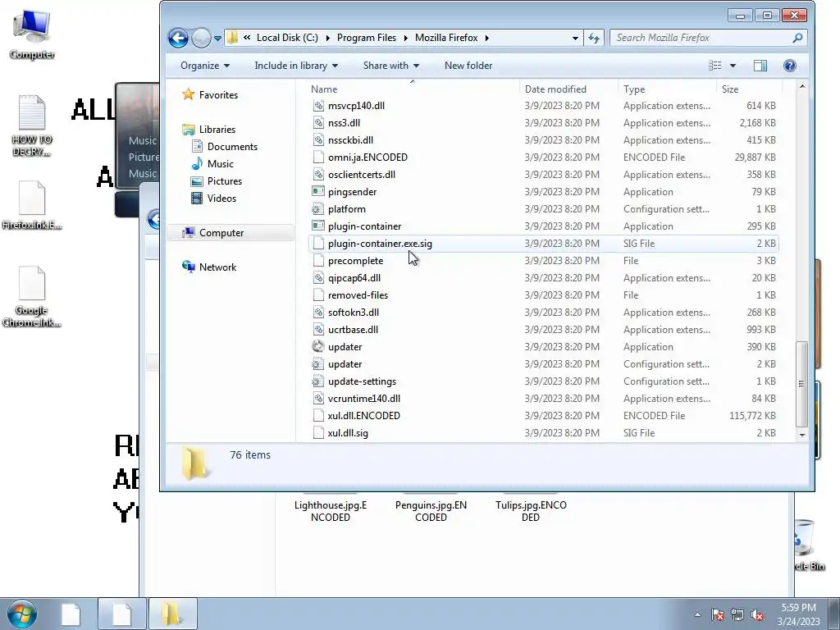
Task: Open the address bar history dropdown
Action: (x=575, y=38)
